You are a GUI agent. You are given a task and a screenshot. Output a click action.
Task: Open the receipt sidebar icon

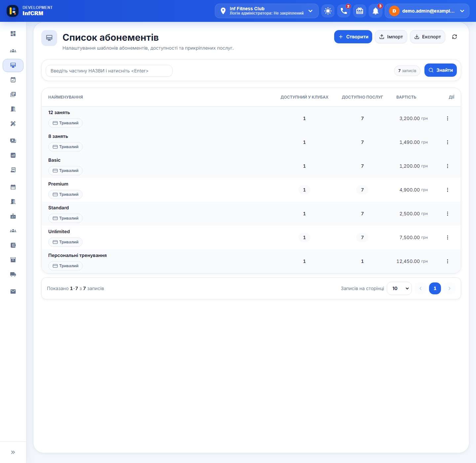click(x=13, y=170)
